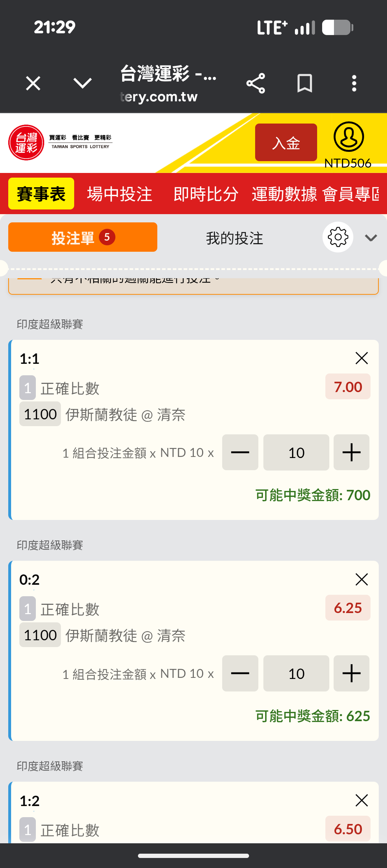387x868 pixels.
Task: Tap the share icon in browser bar
Action: coord(255,84)
